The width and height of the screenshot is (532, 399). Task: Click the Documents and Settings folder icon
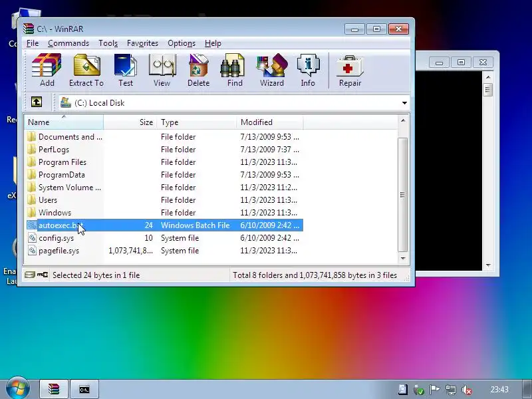(x=31, y=137)
